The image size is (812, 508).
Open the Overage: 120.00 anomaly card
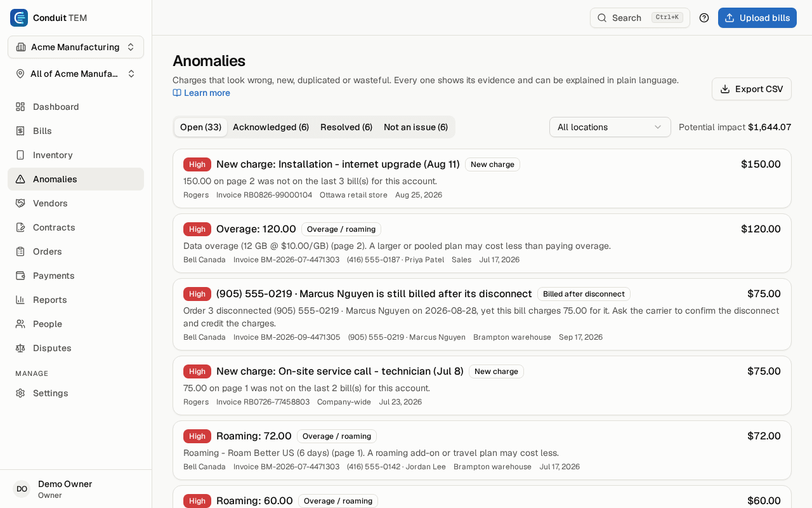[x=482, y=243]
